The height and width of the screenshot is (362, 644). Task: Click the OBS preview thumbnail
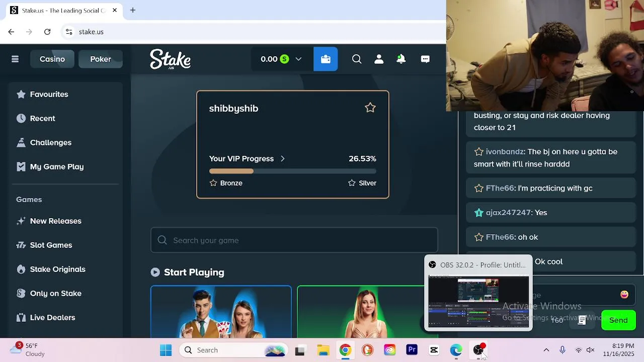coord(478,302)
